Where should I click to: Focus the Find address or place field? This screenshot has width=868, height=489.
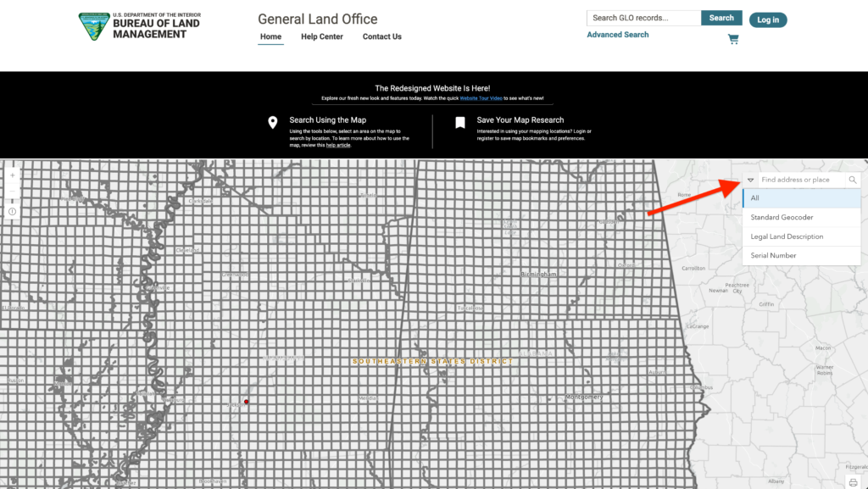802,180
